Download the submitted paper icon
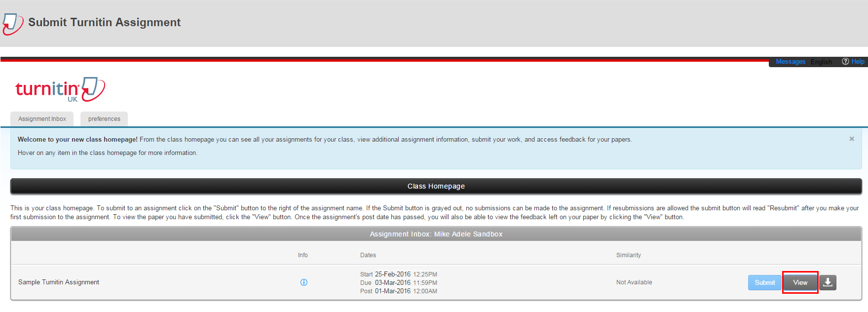868x312 pixels. [x=828, y=282]
